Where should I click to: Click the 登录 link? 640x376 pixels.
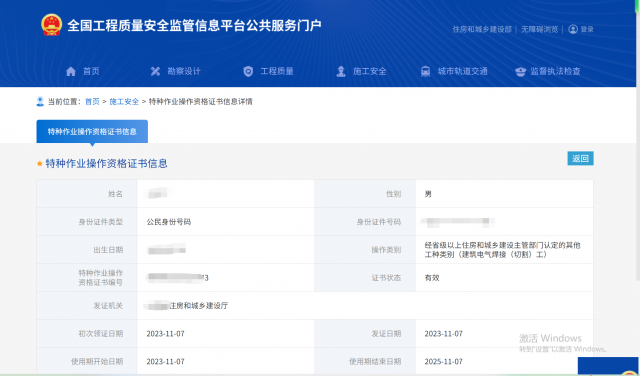[x=587, y=29]
